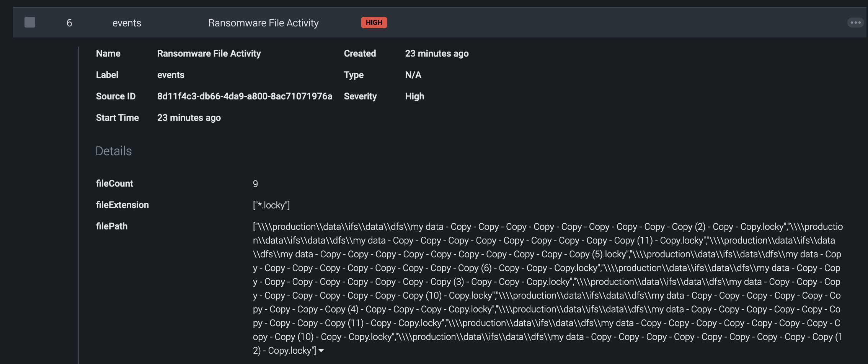Click the Created value 23 minutes ago

coord(437,54)
